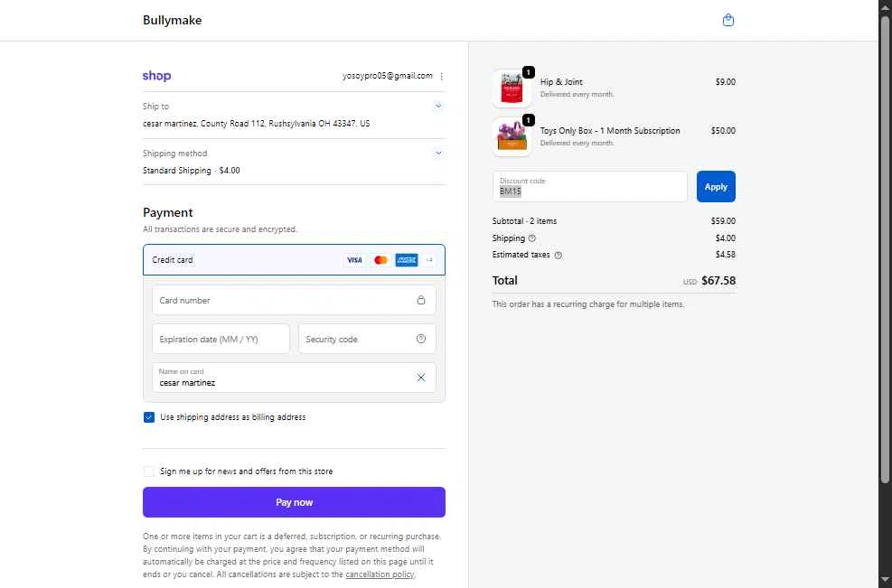892x588 pixels.
Task: Select the Credit card payment option
Action: click(173, 260)
